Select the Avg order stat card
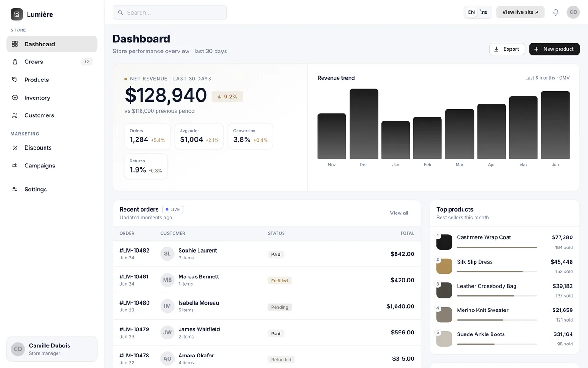588x368 pixels. (x=199, y=136)
